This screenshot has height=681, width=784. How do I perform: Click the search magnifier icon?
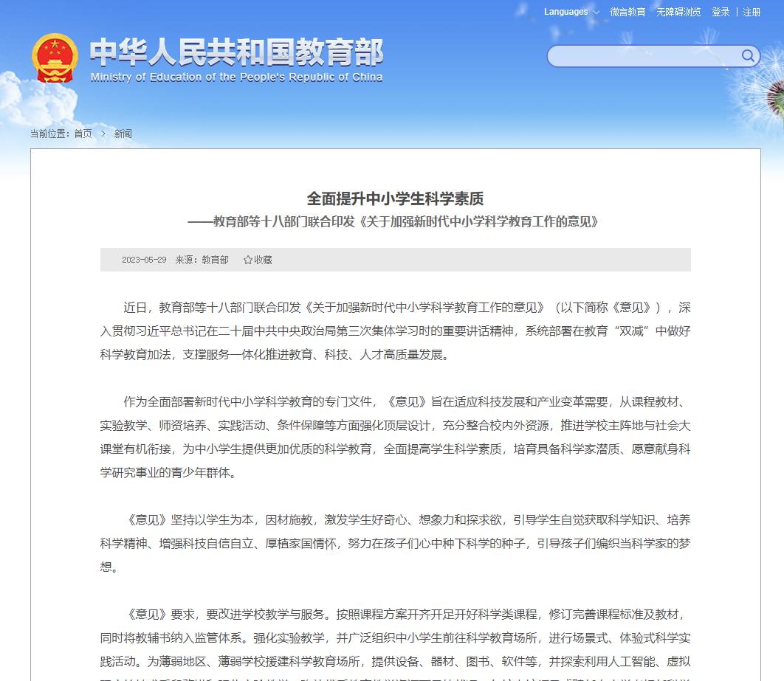(x=748, y=55)
